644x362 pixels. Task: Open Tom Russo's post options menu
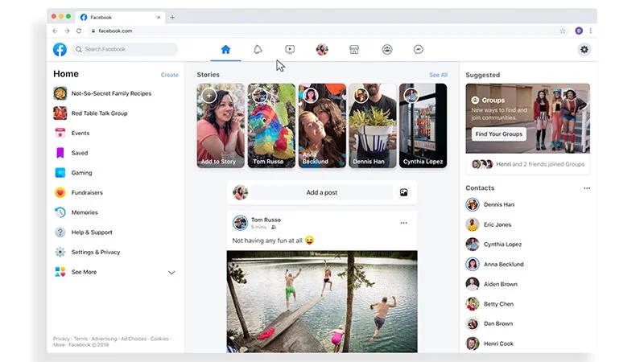[404, 223]
